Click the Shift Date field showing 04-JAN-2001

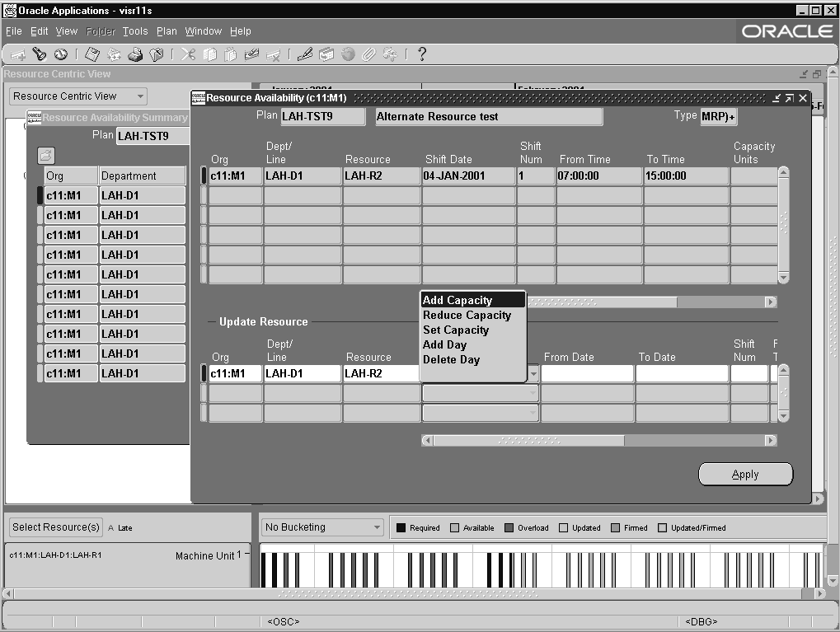click(469, 176)
